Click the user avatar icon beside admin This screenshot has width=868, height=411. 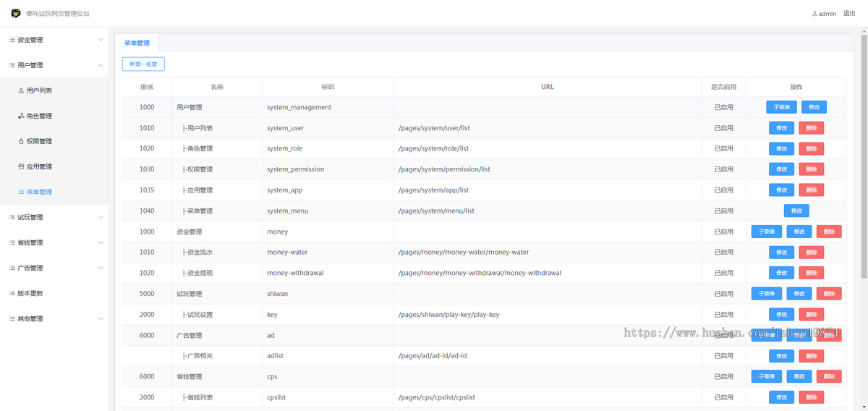point(814,14)
